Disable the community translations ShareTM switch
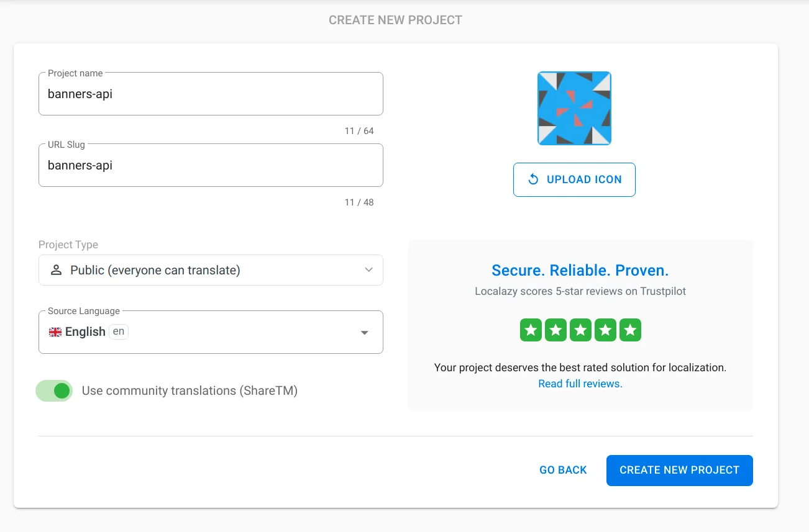Screen dimensions: 809x532 [55, 390]
